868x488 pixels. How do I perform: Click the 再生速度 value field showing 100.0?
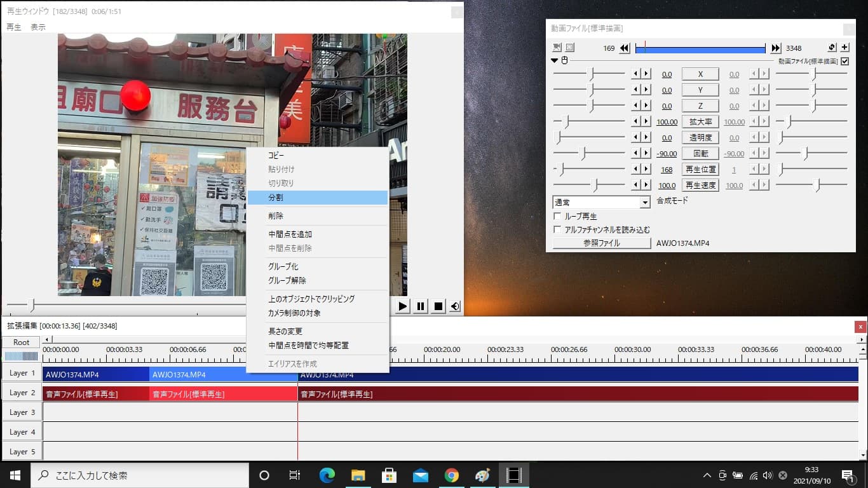point(667,186)
